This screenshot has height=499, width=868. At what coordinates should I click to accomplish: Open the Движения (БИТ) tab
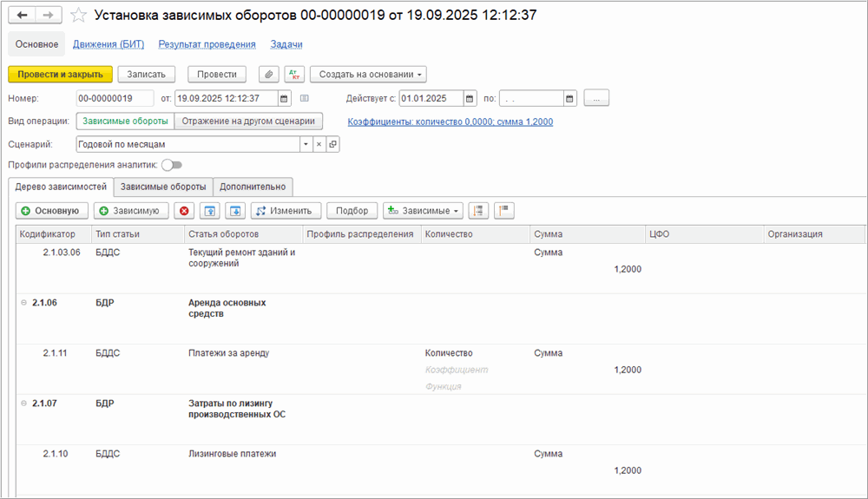click(x=108, y=44)
